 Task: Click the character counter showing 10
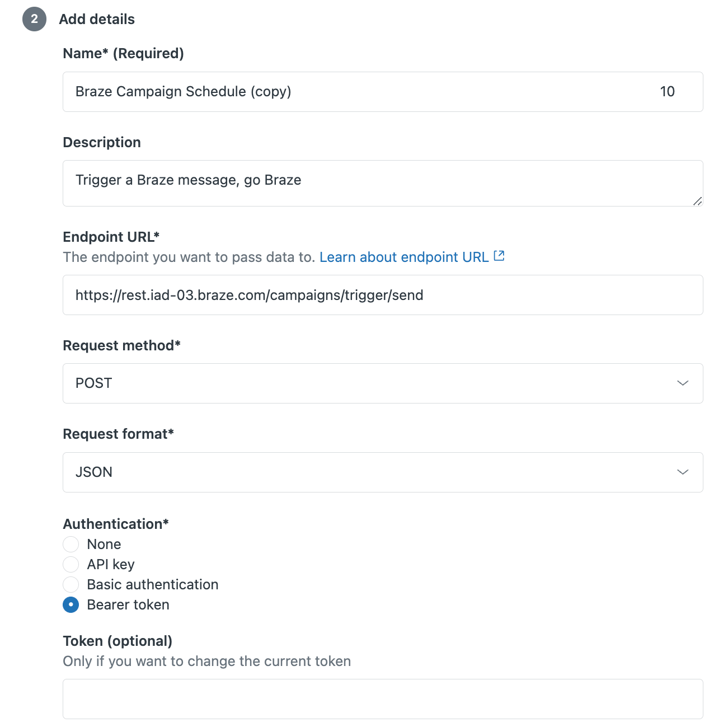tap(667, 92)
